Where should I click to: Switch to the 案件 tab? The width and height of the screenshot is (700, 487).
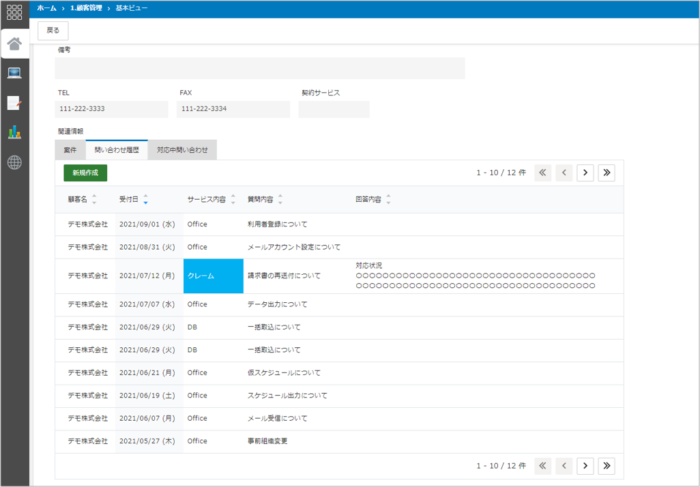tap(71, 150)
